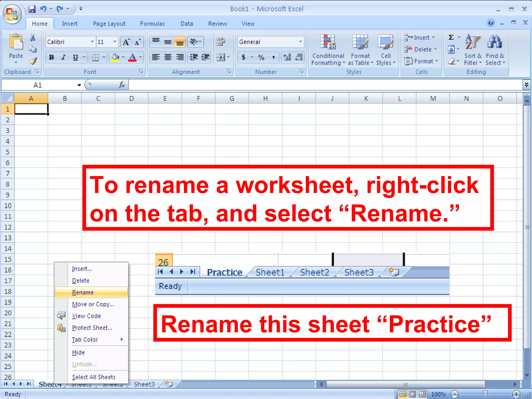This screenshot has height=399, width=532.
Task: Click Delete in the Cells group
Action: (x=420, y=49)
